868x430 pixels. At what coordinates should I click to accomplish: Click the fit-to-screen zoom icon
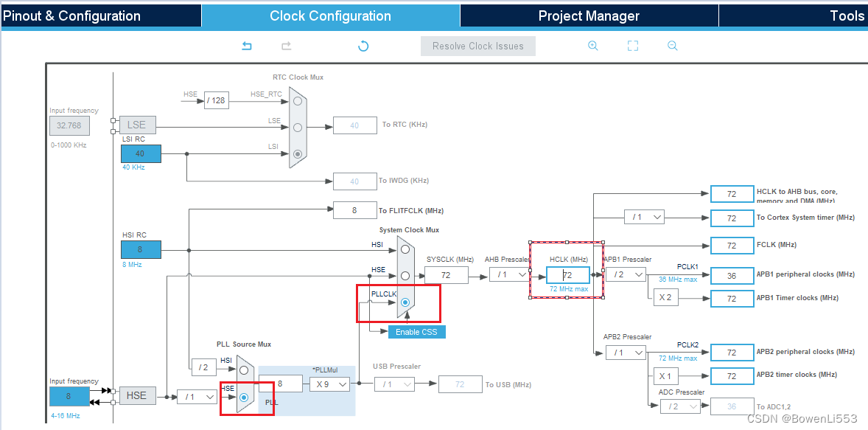(633, 46)
